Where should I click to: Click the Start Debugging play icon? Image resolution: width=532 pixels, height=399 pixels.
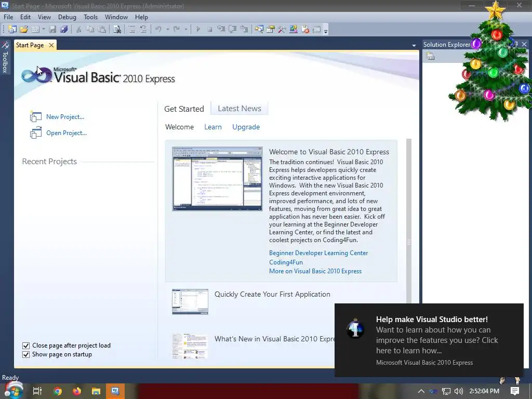(198, 30)
